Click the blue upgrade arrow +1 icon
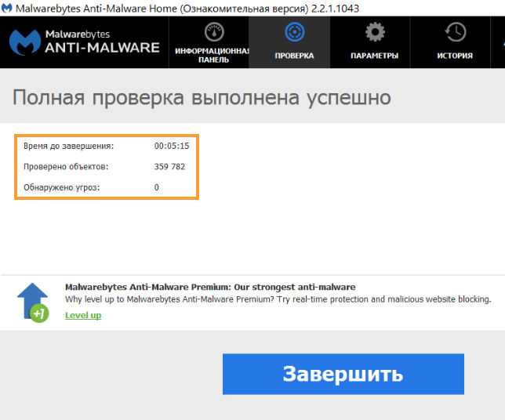The image size is (505, 420). click(33, 302)
